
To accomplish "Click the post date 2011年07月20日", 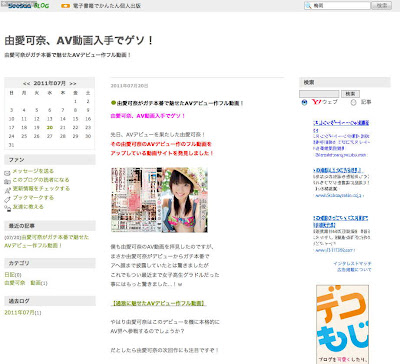I will point(129,86).
